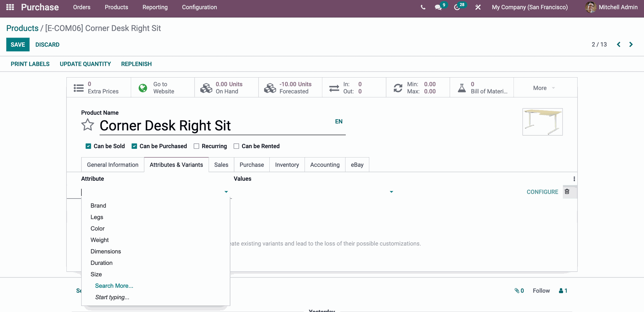The width and height of the screenshot is (644, 312).
Task: Discard the changes
Action: [x=47, y=45]
